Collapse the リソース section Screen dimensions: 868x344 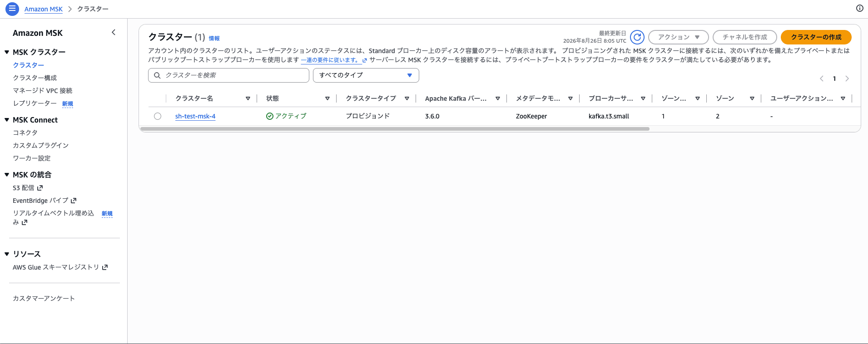tap(7, 254)
